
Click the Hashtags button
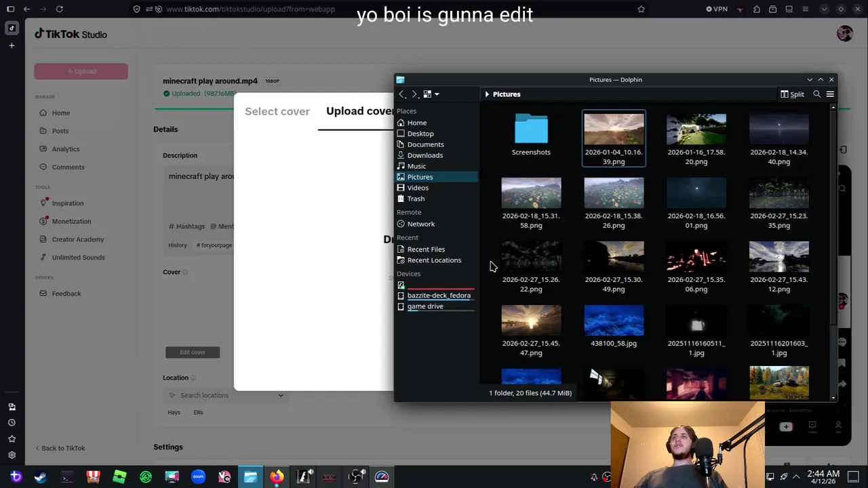pyautogui.click(x=186, y=226)
